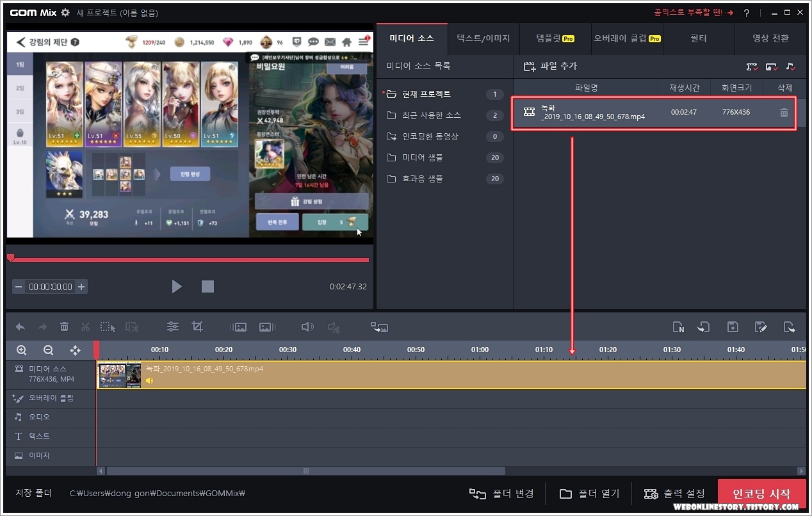
Task: Click the overlay insert toolbar icon
Action: [x=379, y=327]
